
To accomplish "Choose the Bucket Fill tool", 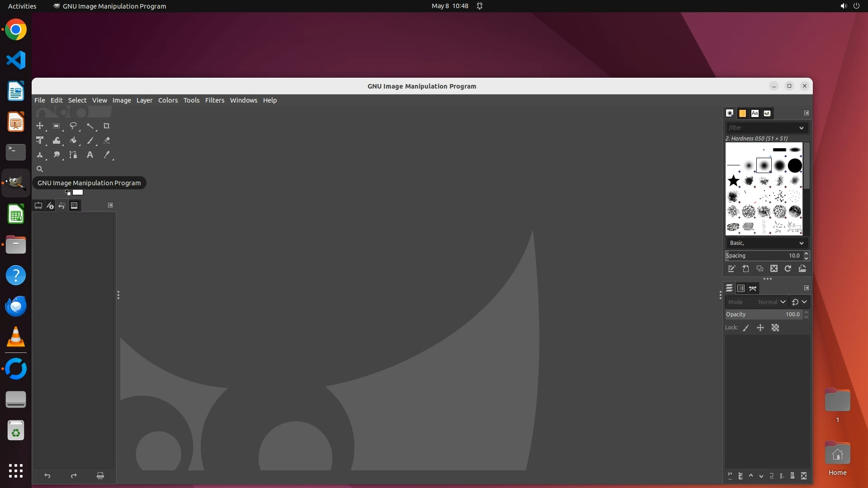I will (x=73, y=141).
